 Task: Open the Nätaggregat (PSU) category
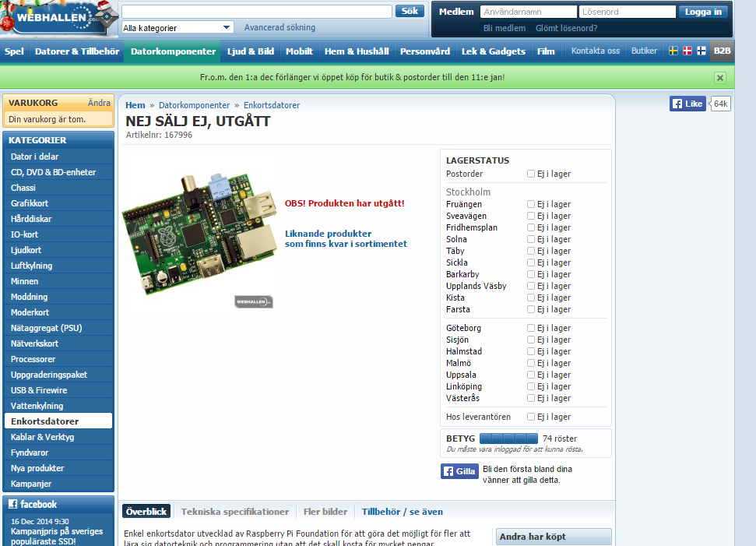[58, 328]
